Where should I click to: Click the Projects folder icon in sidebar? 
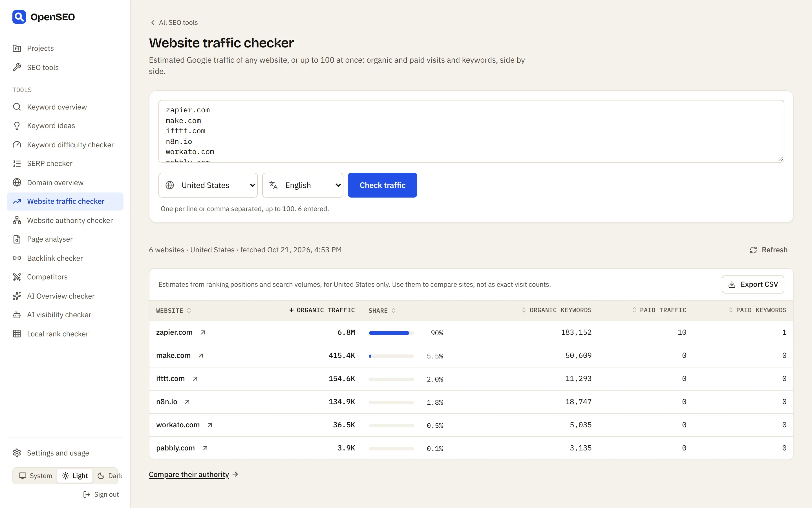[17, 48]
